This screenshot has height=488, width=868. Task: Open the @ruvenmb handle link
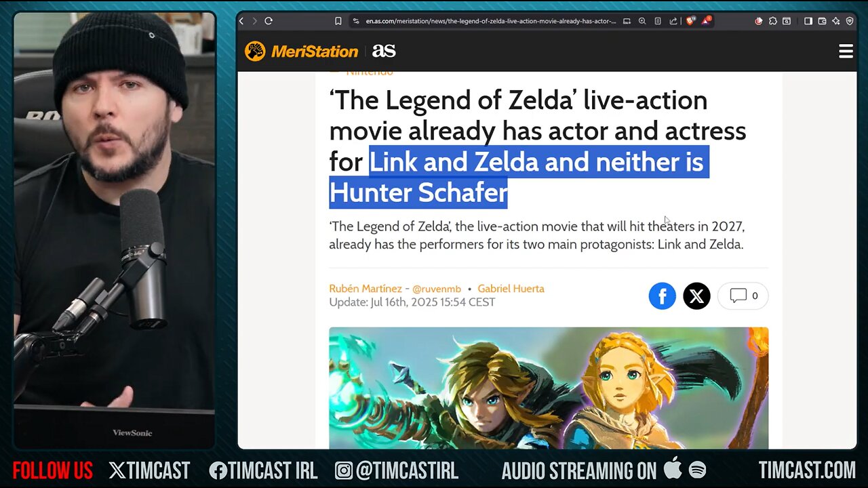pyautogui.click(x=437, y=289)
